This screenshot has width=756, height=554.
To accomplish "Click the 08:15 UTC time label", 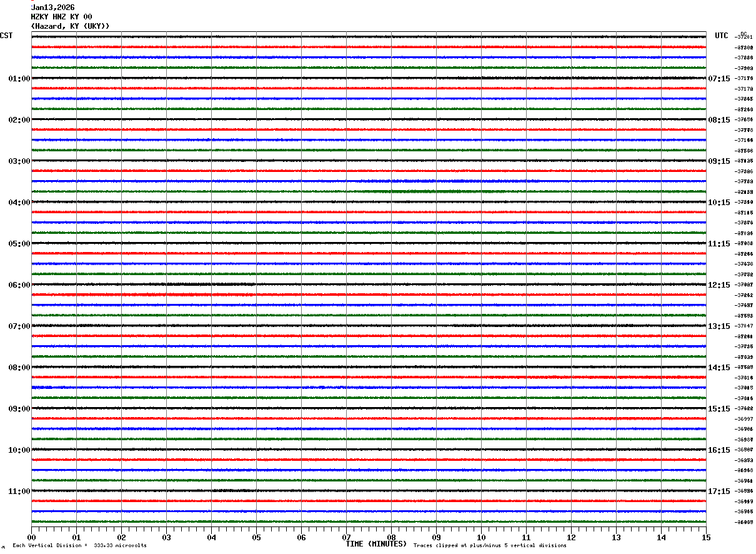I will (x=719, y=120).
